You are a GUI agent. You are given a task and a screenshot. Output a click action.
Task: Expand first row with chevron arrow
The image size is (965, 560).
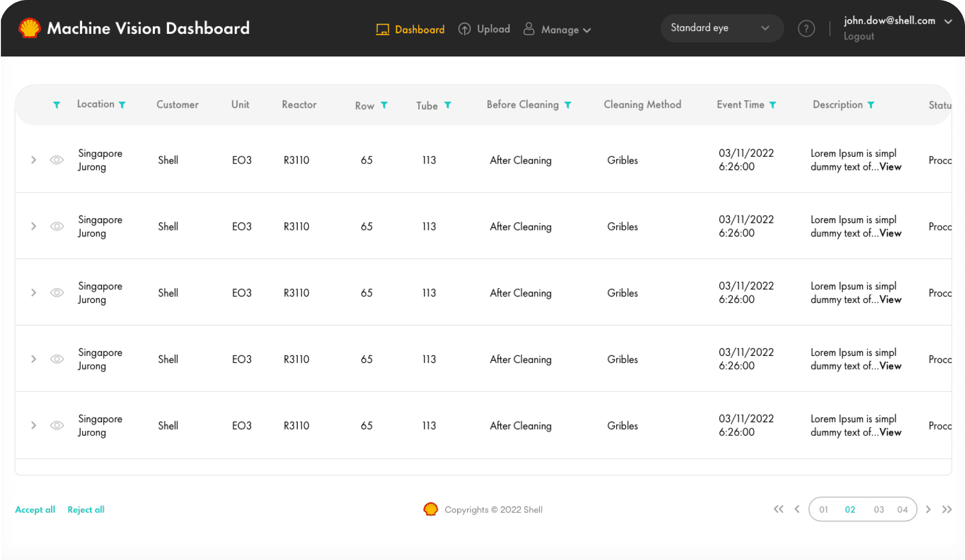(33, 160)
